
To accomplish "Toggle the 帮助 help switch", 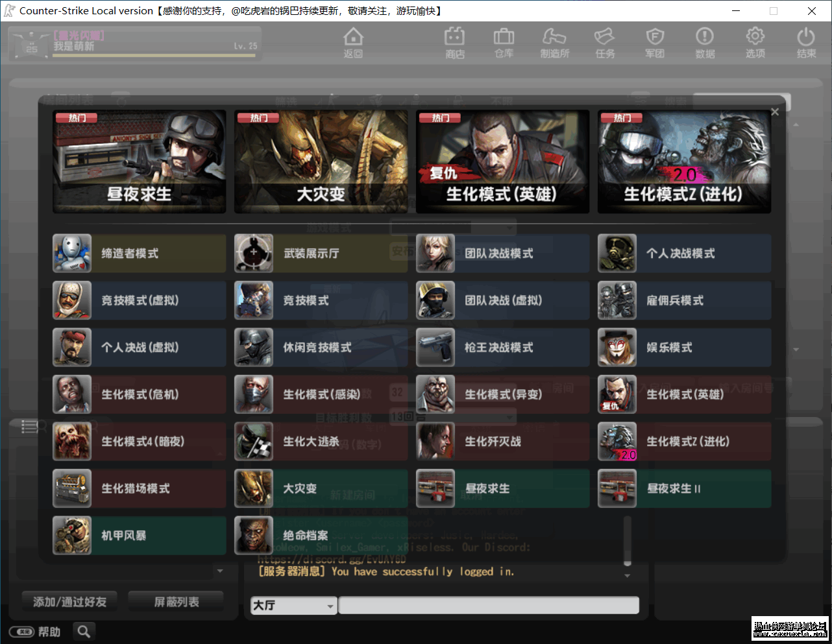I will click(x=21, y=632).
